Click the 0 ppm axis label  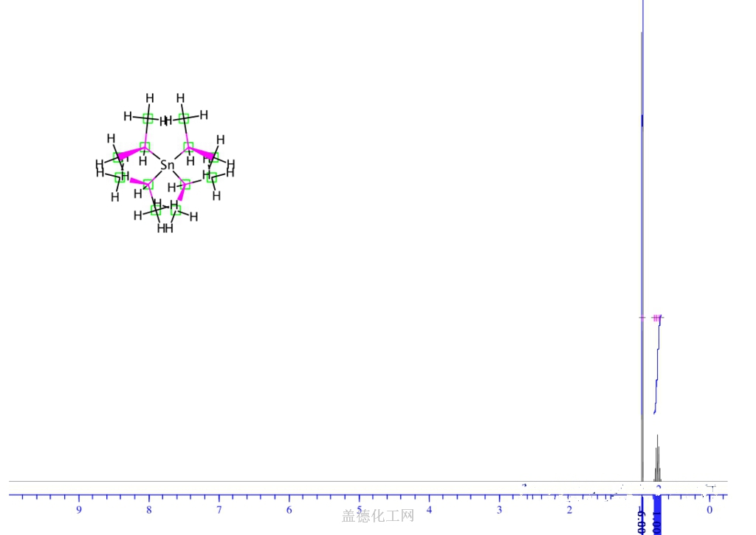tap(709, 510)
